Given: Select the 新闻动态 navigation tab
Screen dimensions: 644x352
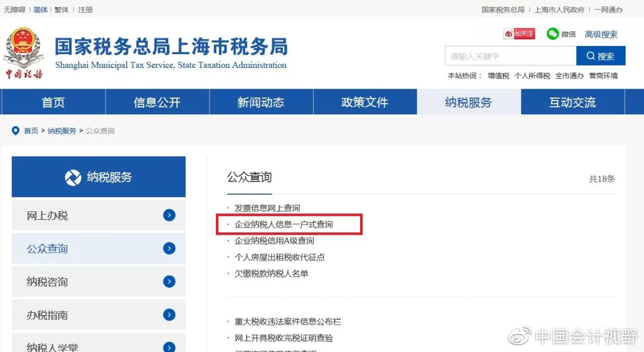Looking at the screenshot, I should click(261, 102).
